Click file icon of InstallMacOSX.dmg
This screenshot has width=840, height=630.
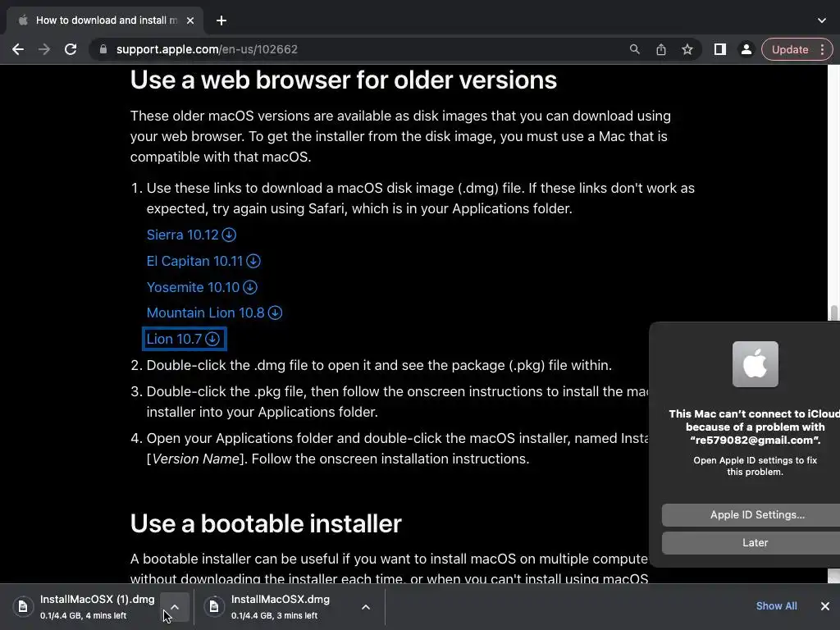point(214,606)
